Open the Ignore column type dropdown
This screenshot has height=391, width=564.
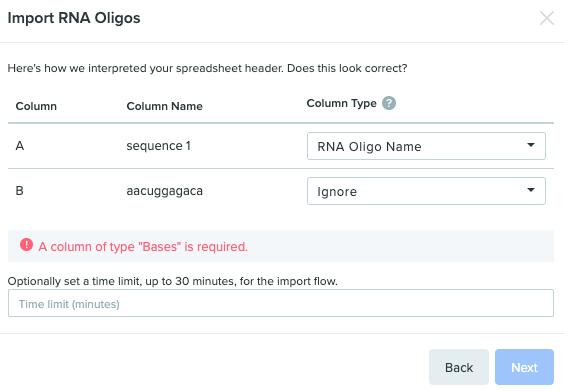tap(426, 191)
